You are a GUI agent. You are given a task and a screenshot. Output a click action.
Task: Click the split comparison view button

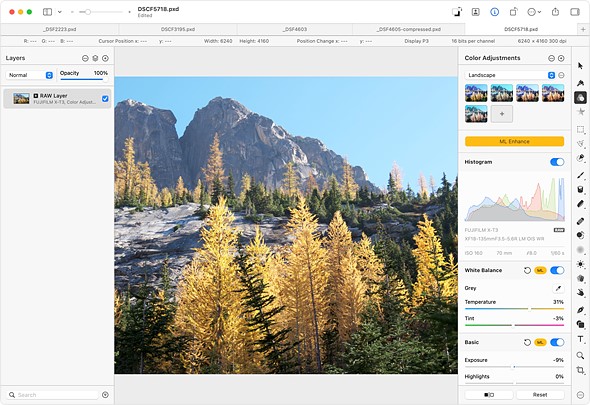click(x=489, y=395)
